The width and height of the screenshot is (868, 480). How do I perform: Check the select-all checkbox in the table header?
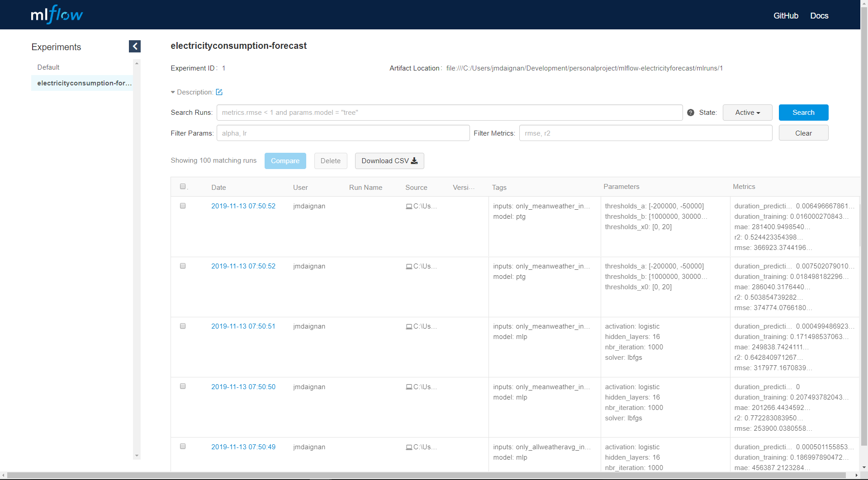[183, 186]
